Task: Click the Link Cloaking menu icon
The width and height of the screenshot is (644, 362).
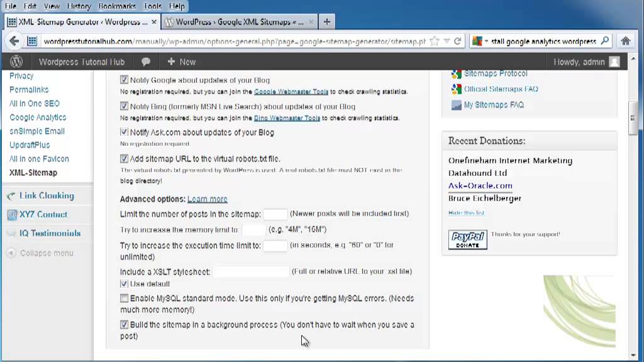Action: point(11,196)
